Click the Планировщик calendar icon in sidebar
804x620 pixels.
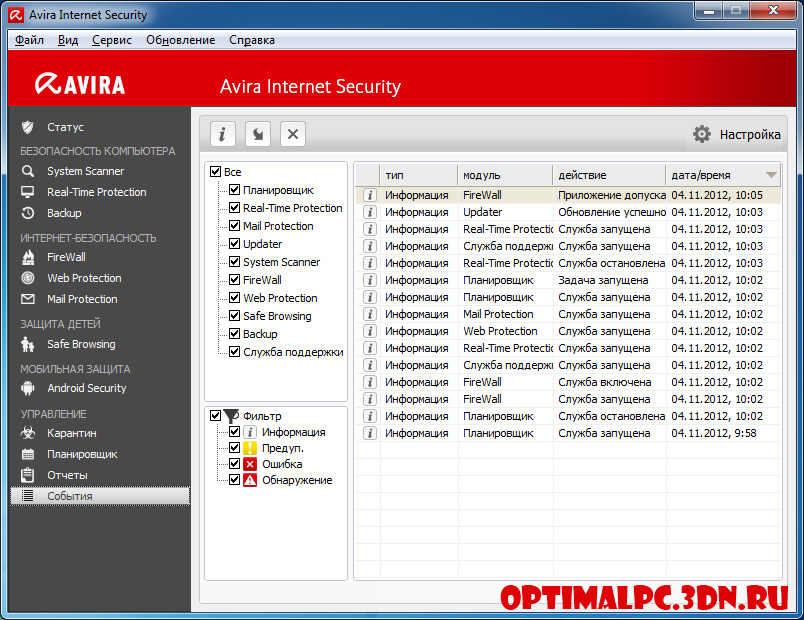(28, 454)
